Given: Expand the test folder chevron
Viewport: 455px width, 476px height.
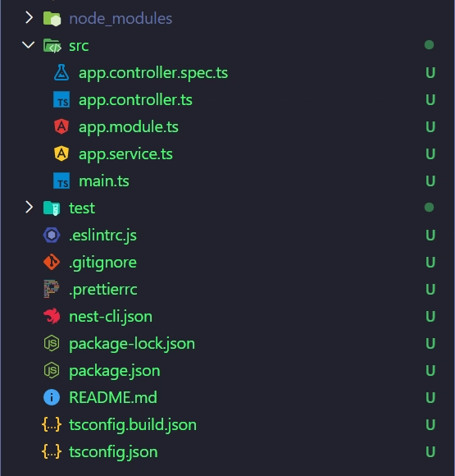Looking at the screenshot, I should [29, 208].
